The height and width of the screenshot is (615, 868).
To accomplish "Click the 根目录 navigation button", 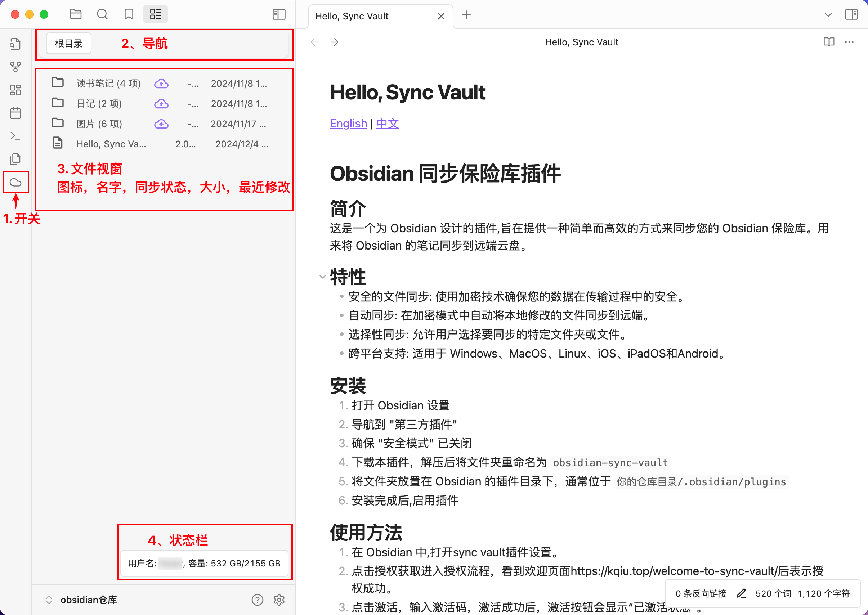I will [x=68, y=44].
